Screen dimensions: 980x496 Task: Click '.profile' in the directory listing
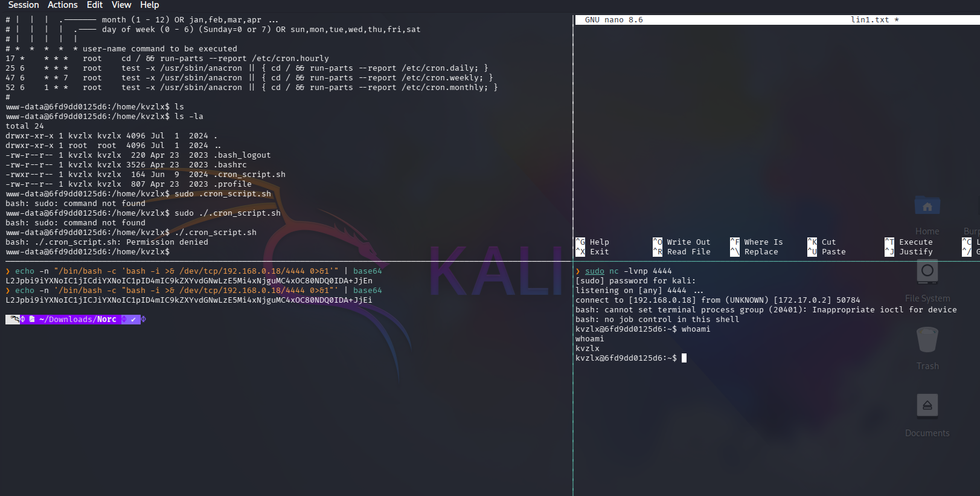click(x=232, y=184)
